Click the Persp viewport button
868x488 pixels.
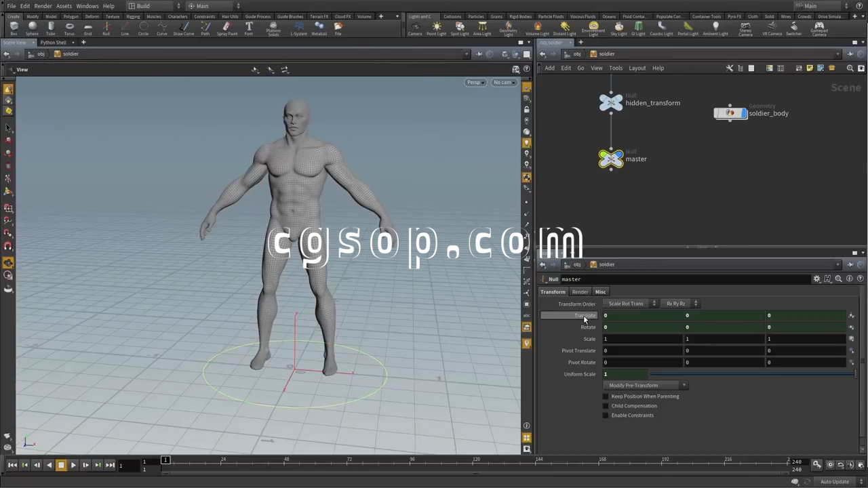pos(474,83)
